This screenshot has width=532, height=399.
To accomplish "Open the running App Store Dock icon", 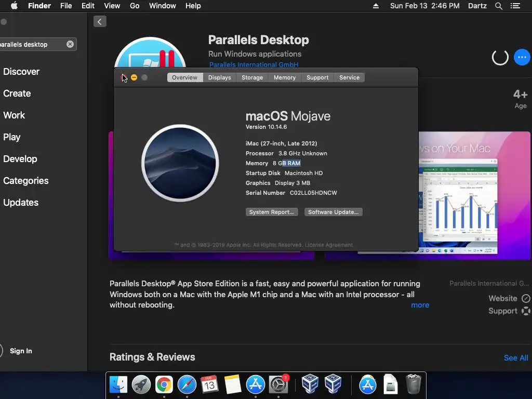I will tap(255, 384).
